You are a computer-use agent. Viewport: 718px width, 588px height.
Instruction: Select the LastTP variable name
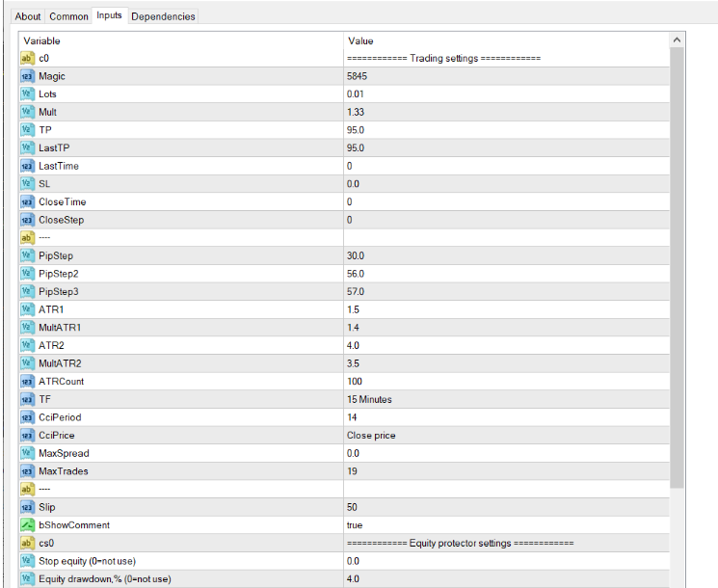click(54, 147)
